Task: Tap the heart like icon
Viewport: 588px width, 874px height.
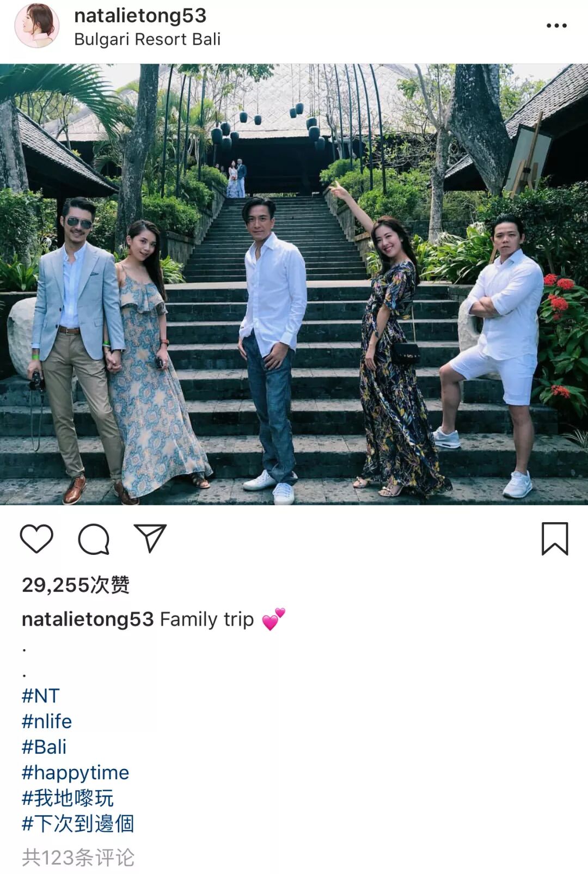Action: tap(36, 539)
